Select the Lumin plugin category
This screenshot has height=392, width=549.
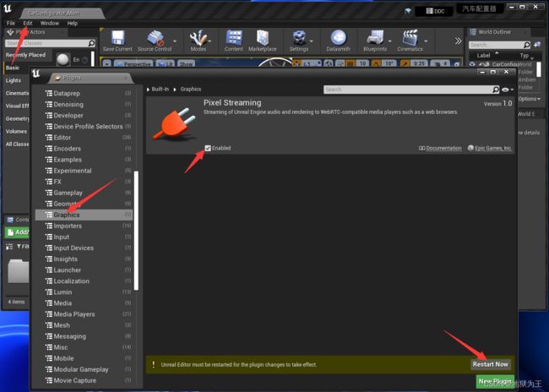[x=84, y=292]
